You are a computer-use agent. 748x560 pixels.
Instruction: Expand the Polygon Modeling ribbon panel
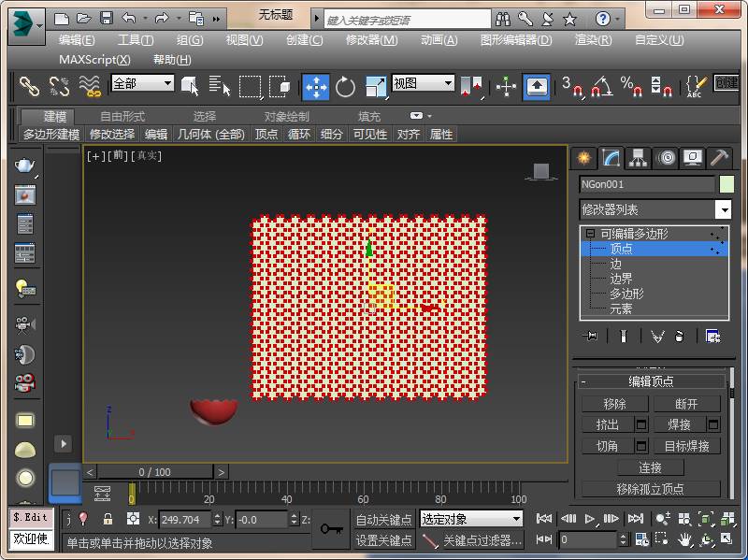[x=51, y=135]
